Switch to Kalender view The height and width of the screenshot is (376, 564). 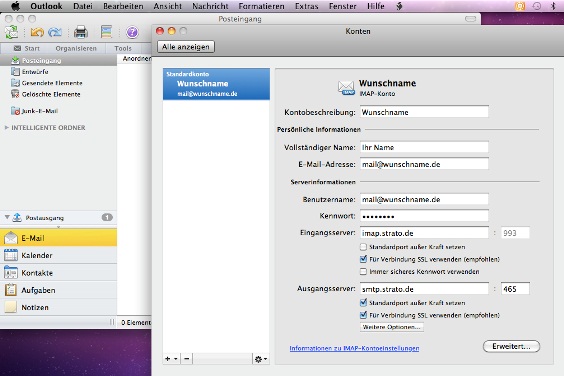click(58, 255)
